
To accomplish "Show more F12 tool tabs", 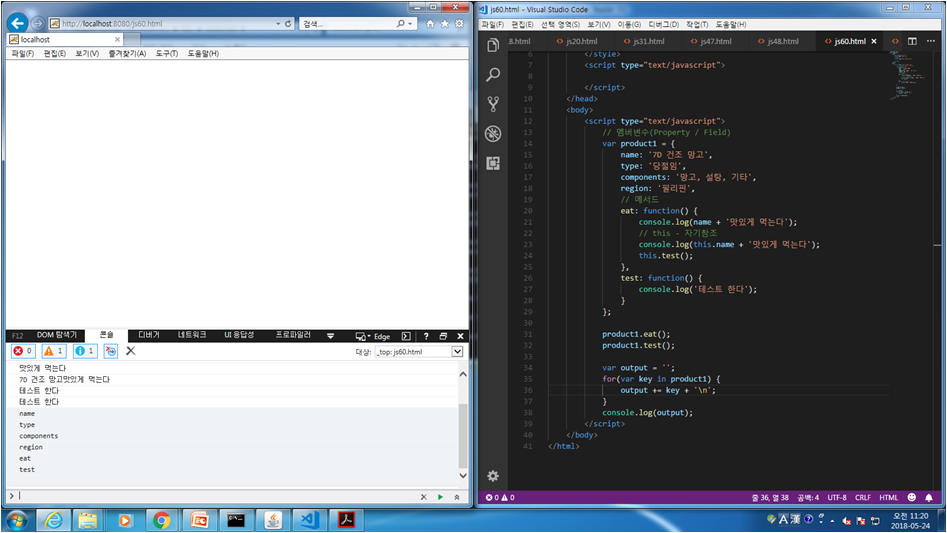I will [330, 336].
